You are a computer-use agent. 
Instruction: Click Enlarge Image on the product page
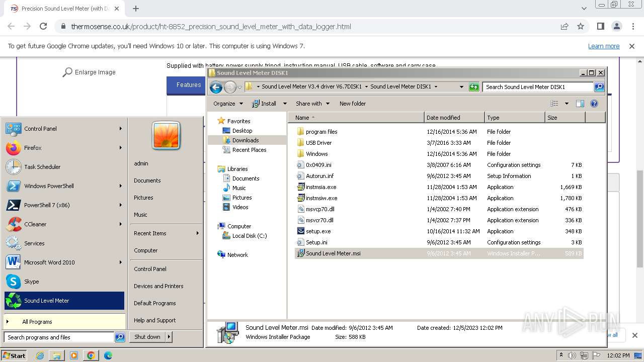click(89, 72)
